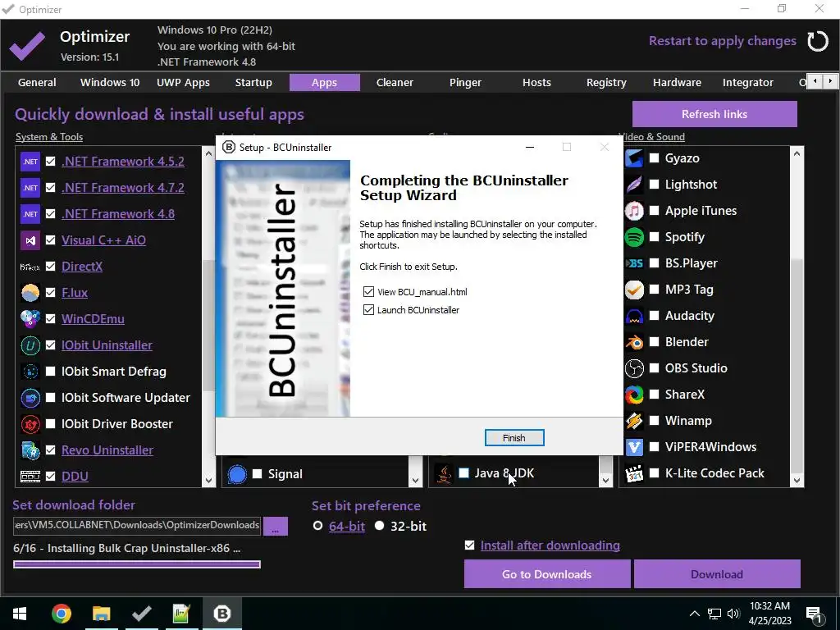
Task: Show hidden system tray icons
Action: 694,614
